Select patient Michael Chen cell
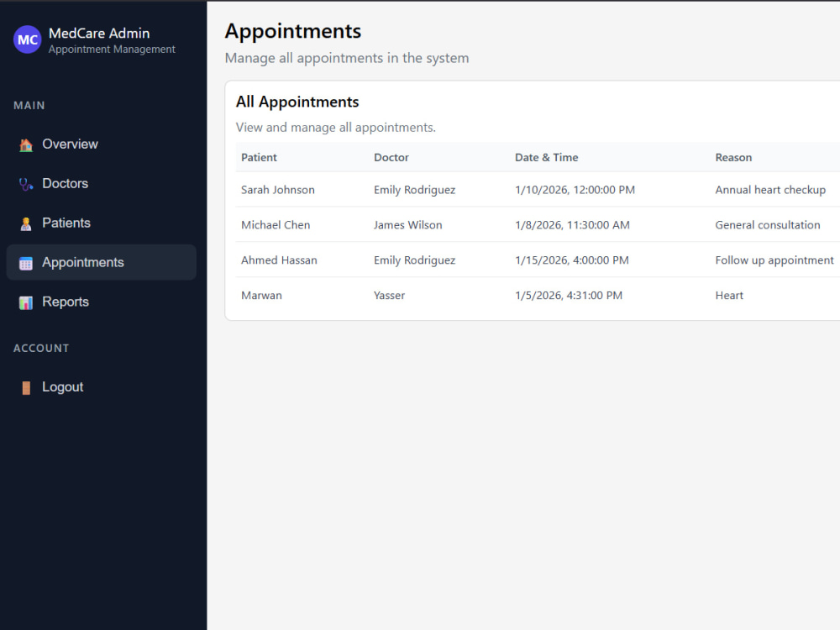This screenshot has width=840, height=630. point(276,225)
